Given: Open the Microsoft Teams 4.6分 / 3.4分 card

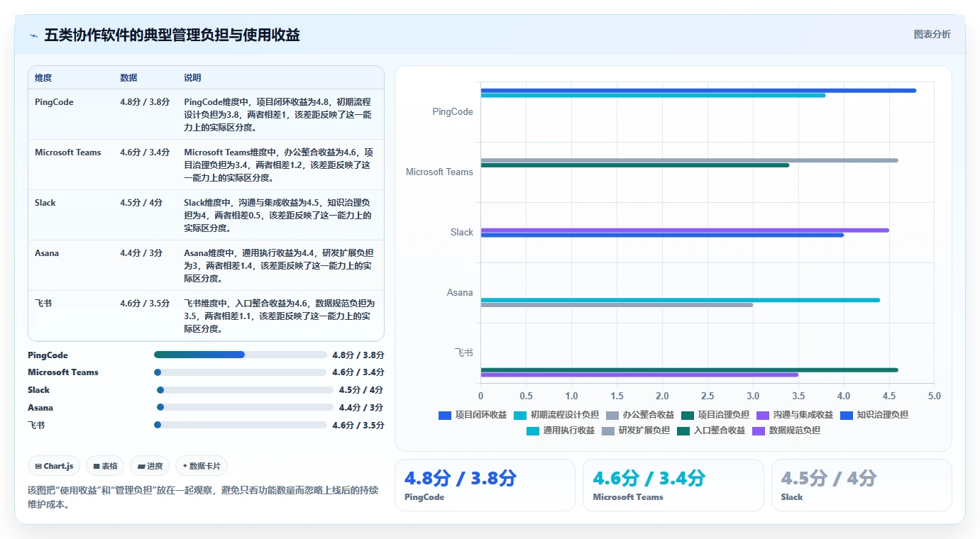Looking at the screenshot, I should [673, 485].
